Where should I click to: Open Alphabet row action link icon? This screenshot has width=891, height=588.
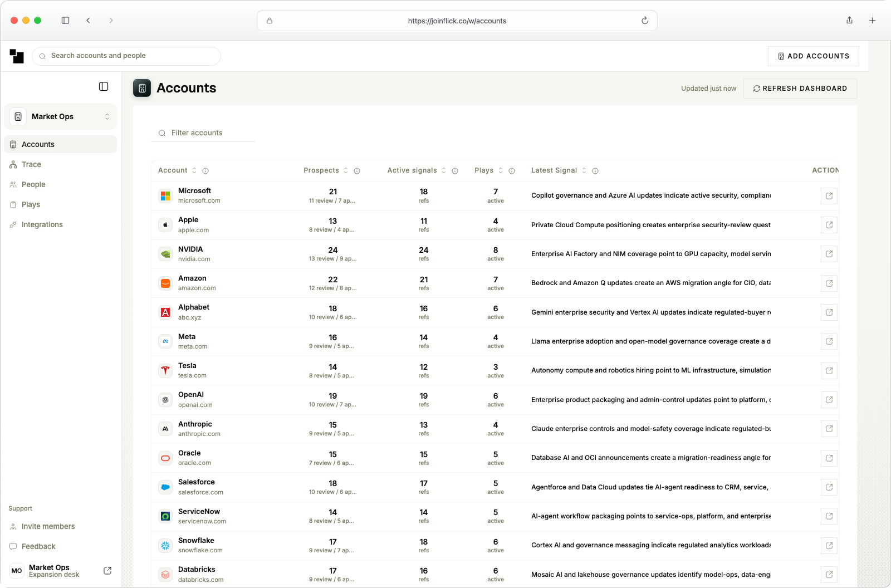coord(829,312)
